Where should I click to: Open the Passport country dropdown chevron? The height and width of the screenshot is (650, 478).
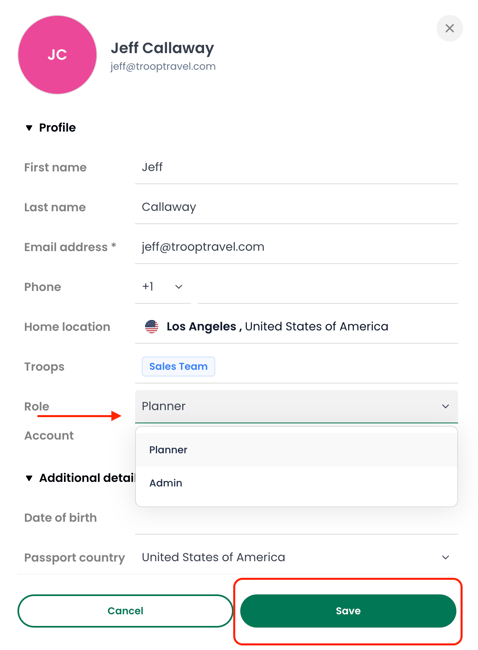[445, 558]
